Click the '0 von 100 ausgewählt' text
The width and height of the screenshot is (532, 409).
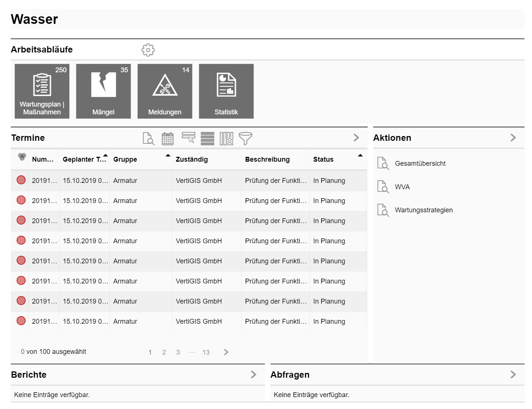53,352
